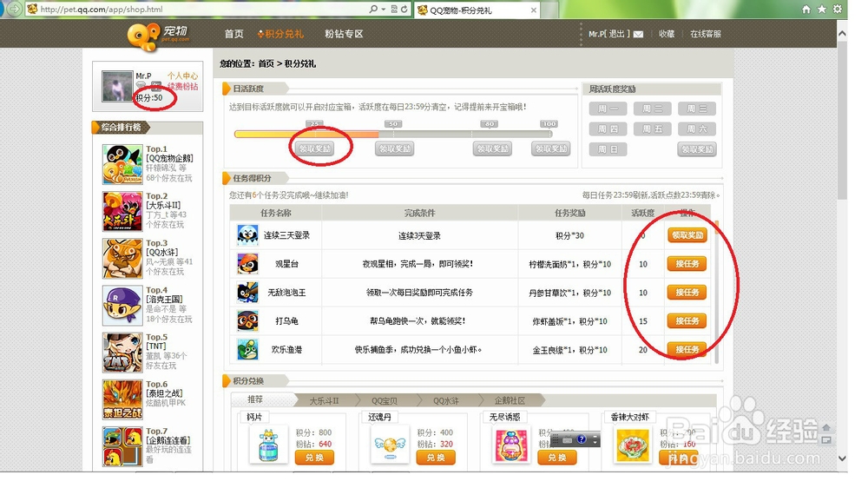Claim the 50 activity chest reward
This screenshot has height=488, width=868.
tap(394, 148)
